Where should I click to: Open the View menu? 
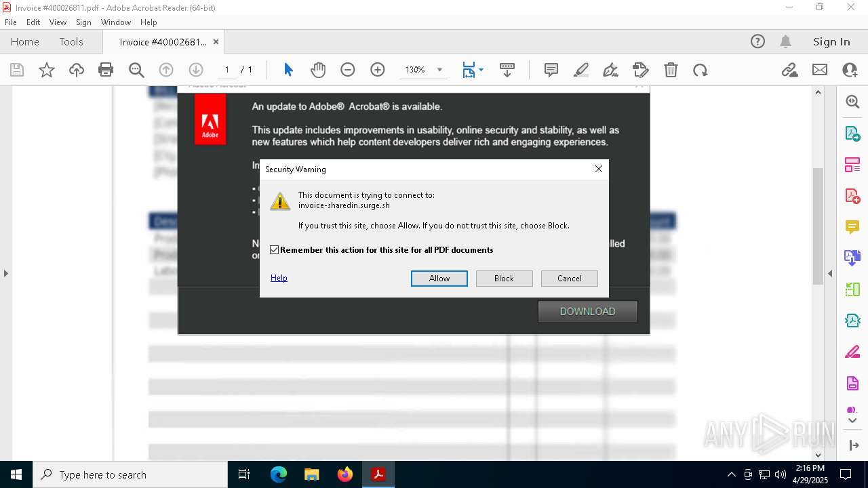tap(58, 22)
